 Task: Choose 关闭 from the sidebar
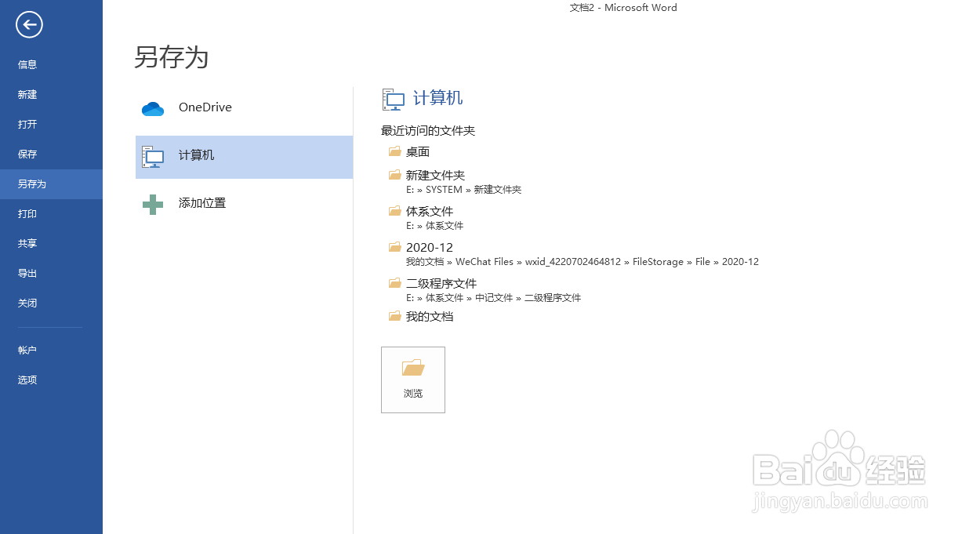point(51,303)
